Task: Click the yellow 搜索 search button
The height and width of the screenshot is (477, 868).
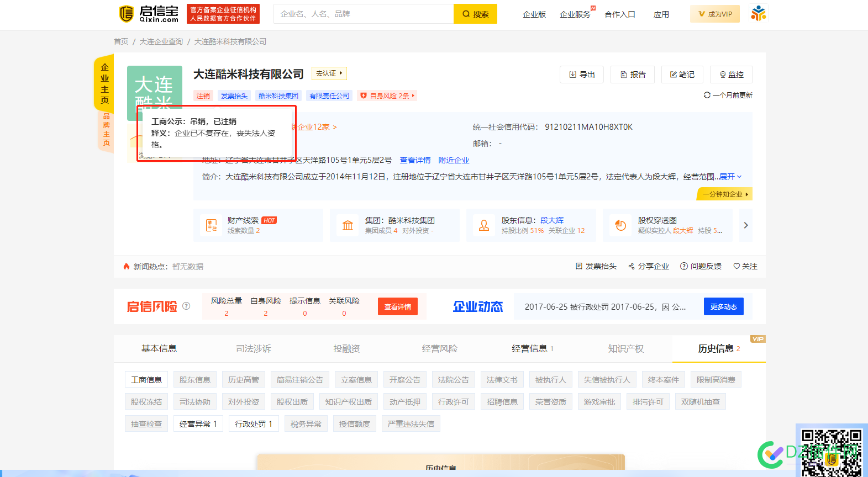Action: pyautogui.click(x=475, y=14)
